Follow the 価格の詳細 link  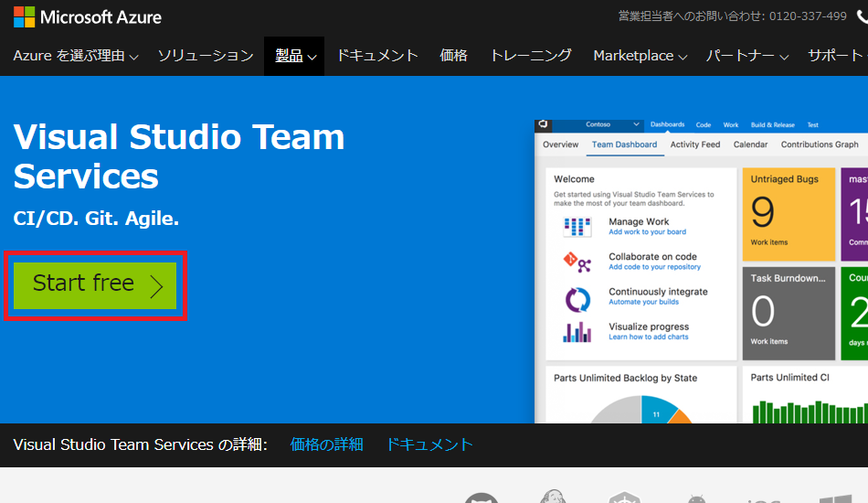coord(326,444)
